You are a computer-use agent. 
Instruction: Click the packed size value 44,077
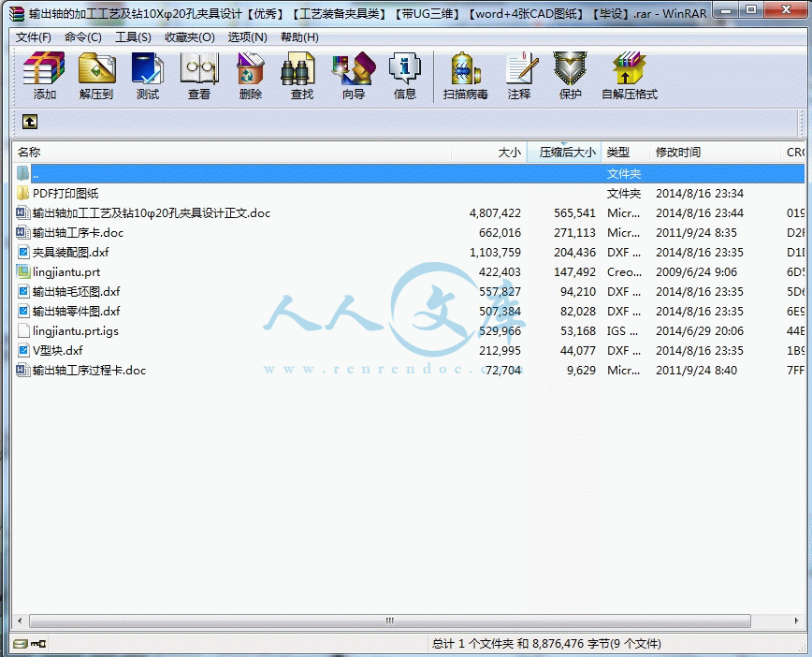pos(578,350)
